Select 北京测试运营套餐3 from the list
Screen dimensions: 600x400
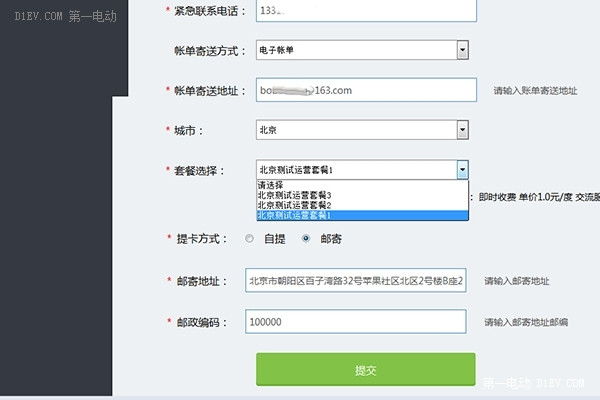click(x=362, y=195)
